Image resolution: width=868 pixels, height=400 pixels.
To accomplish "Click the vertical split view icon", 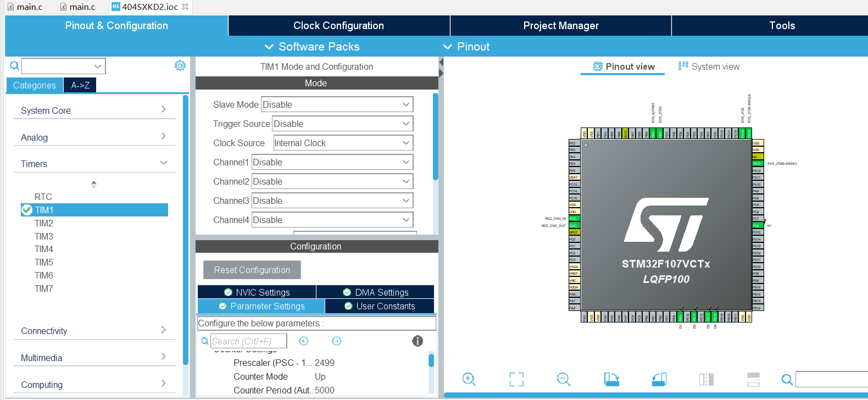I will [x=706, y=379].
